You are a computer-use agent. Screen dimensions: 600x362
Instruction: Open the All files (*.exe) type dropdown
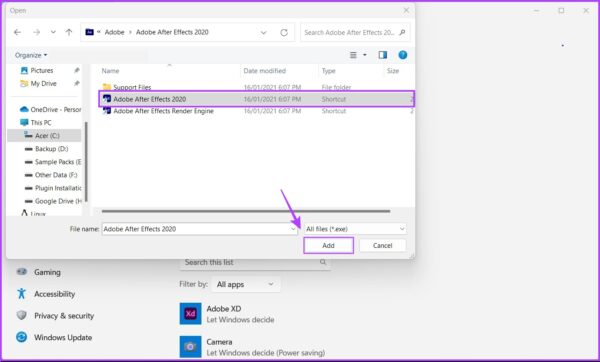click(x=355, y=229)
